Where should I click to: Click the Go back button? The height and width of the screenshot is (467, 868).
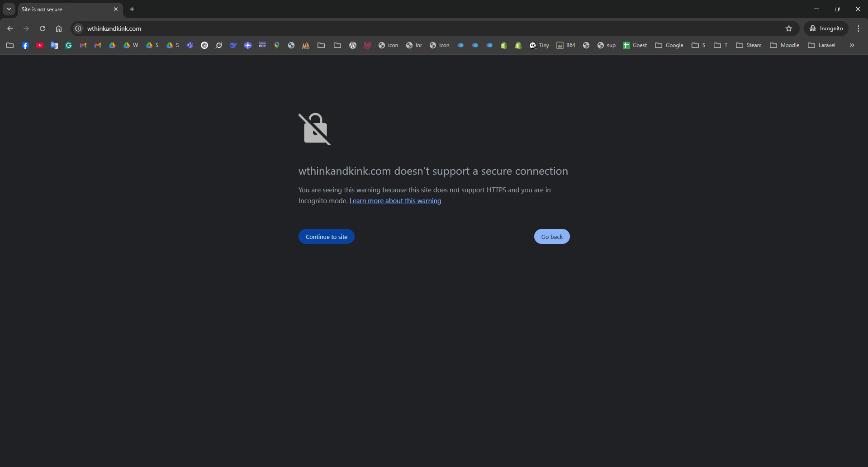click(x=552, y=237)
